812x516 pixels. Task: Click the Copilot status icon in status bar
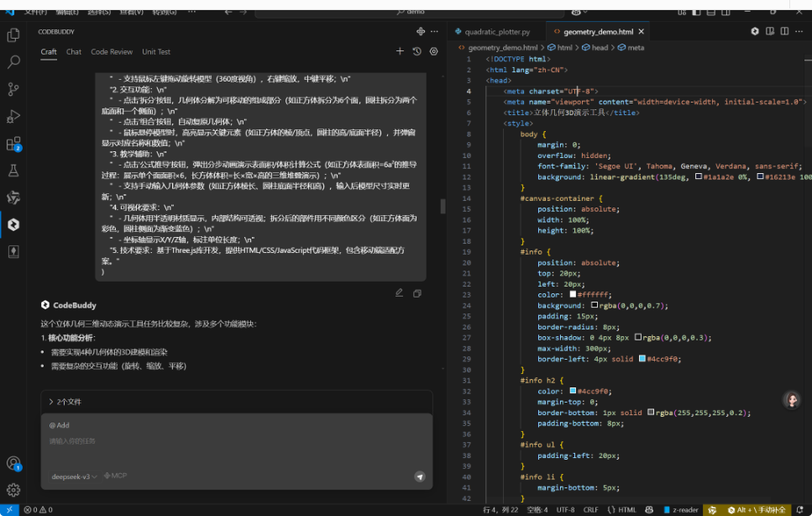click(x=649, y=510)
